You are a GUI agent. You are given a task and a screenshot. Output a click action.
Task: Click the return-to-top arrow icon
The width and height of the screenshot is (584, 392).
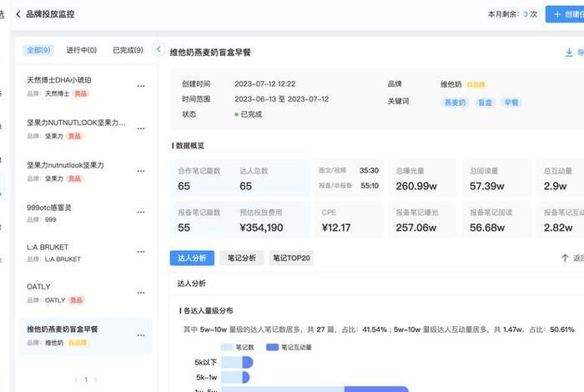(565, 258)
